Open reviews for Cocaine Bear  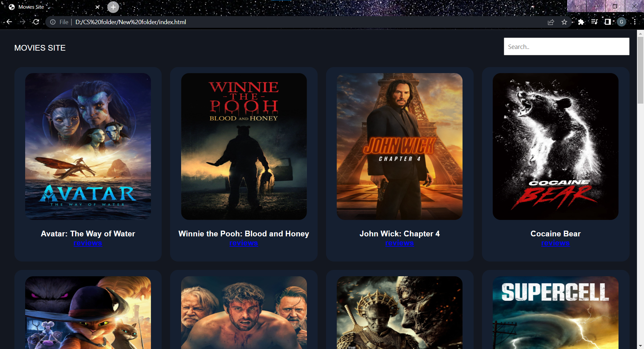pos(555,243)
